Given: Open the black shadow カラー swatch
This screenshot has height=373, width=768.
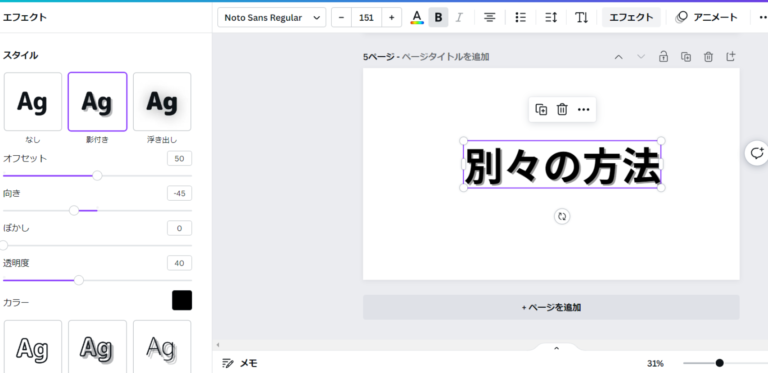Looking at the screenshot, I should tap(182, 300).
